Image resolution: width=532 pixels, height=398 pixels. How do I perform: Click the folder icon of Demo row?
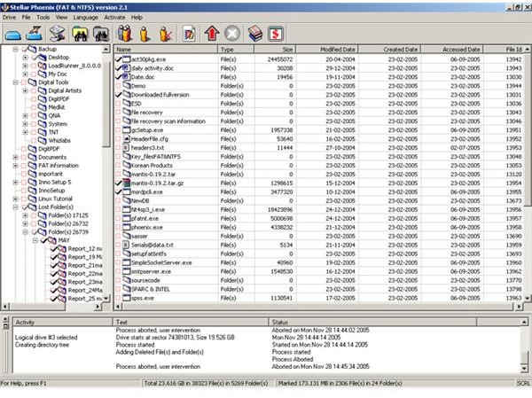pos(127,86)
